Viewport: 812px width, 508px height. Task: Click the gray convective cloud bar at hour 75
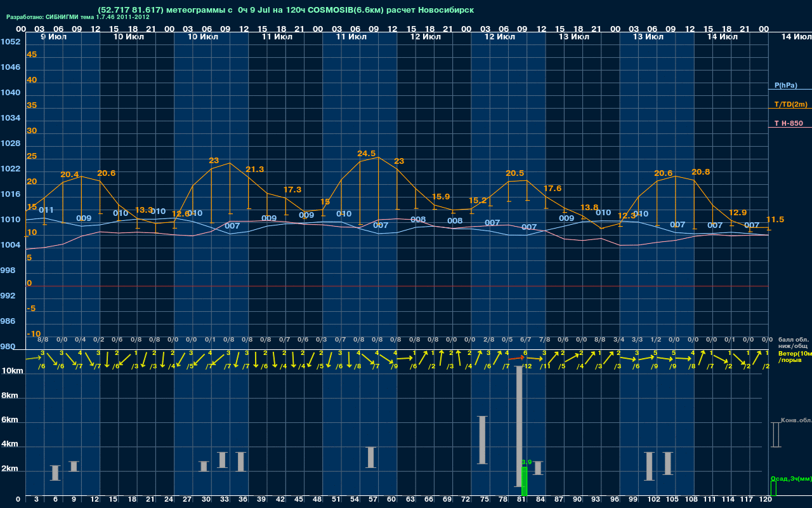[482, 440]
